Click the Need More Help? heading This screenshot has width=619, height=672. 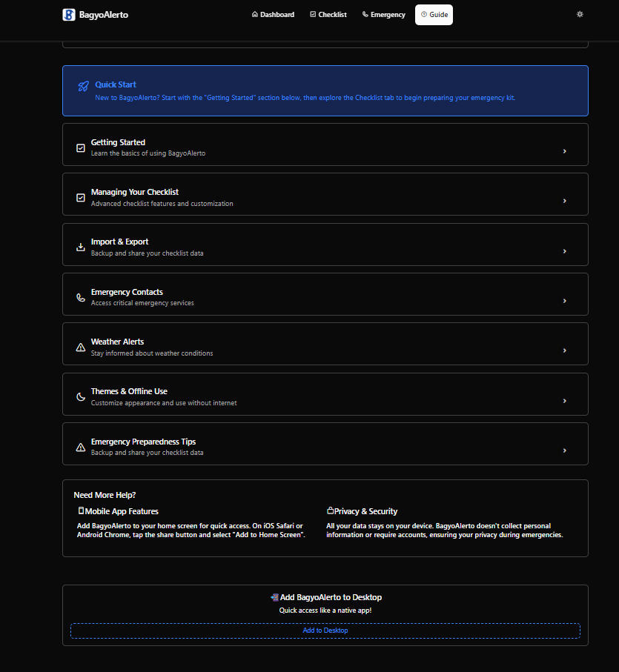(x=105, y=495)
